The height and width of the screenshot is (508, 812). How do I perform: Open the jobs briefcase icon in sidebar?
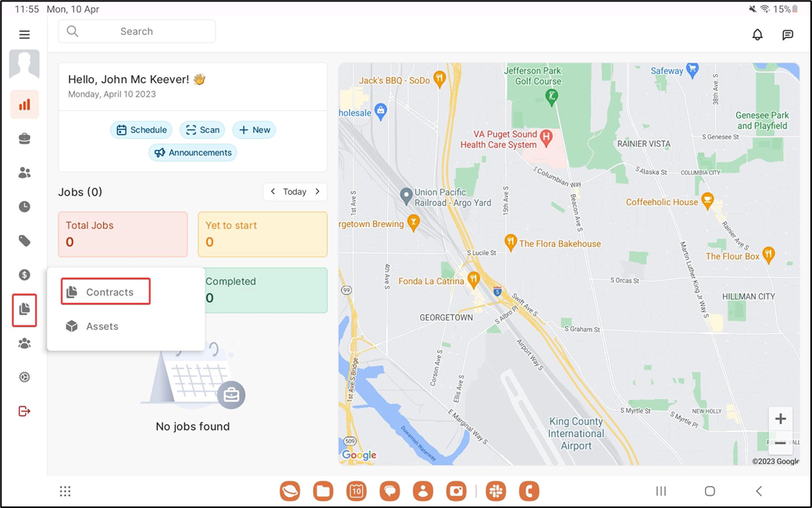pyautogui.click(x=24, y=139)
